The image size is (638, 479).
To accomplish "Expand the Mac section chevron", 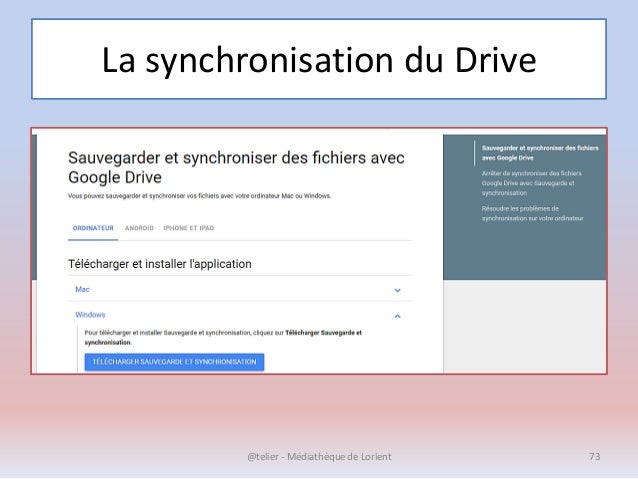I will tap(398, 290).
